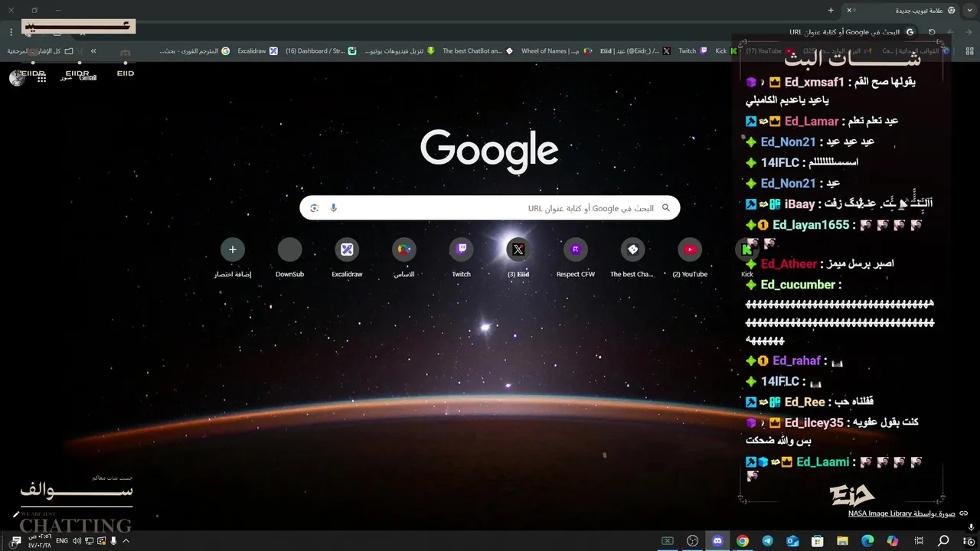980x551 pixels.
Task: Click the magnifier icon in Google search box
Action: (x=666, y=208)
